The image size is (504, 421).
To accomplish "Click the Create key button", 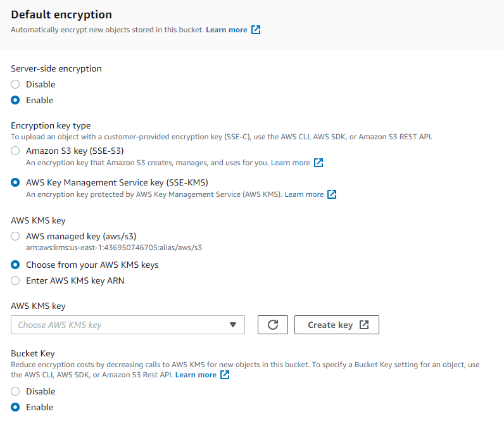I will (x=337, y=325).
